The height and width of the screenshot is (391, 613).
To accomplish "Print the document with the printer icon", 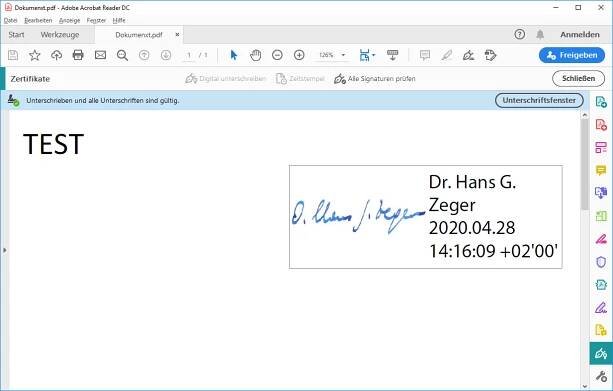I will click(x=78, y=55).
